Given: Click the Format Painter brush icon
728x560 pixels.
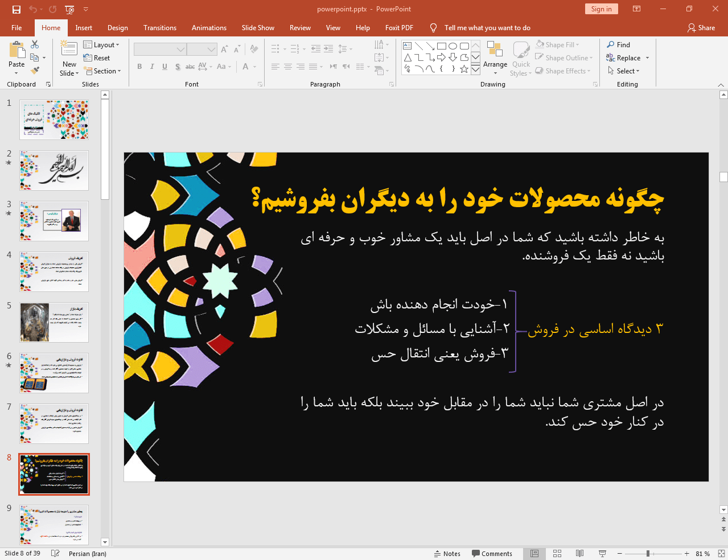Looking at the screenshot, I should click(x=35, y=71).
